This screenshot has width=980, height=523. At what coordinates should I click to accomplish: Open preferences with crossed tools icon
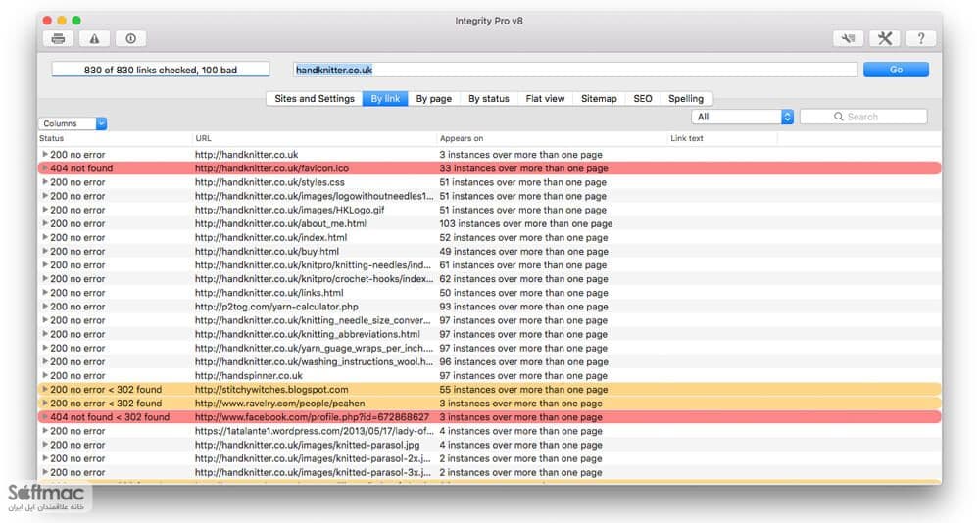[884, 39]
